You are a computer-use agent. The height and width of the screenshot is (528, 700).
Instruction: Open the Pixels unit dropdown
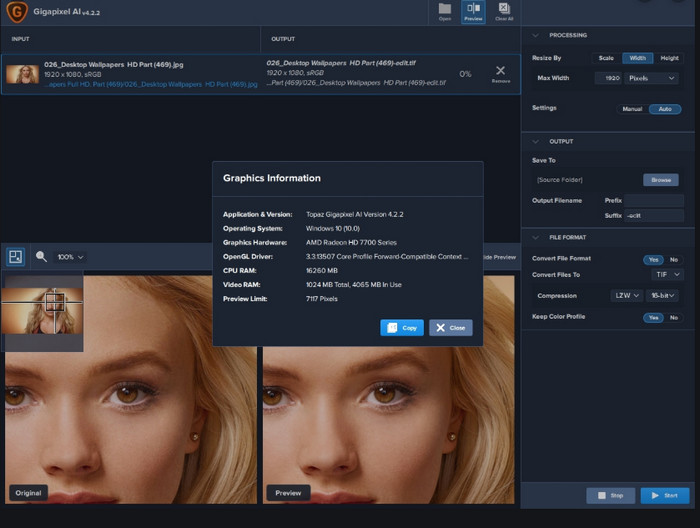651,78
